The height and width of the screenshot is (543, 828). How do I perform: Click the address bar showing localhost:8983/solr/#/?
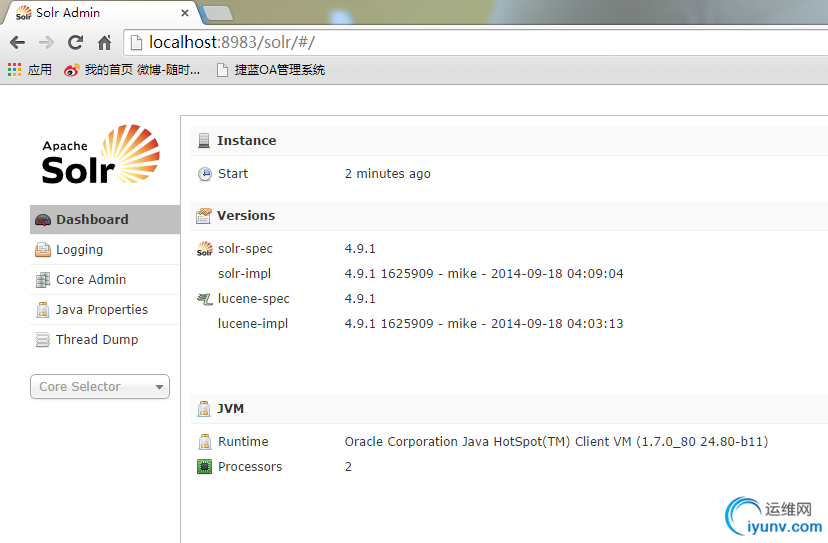475,42
